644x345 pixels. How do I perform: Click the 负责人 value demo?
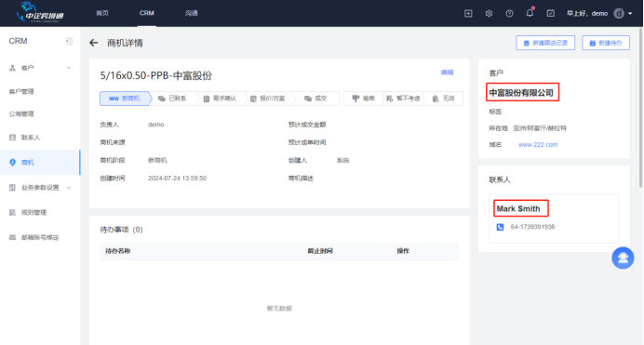[x=156, y=125]
